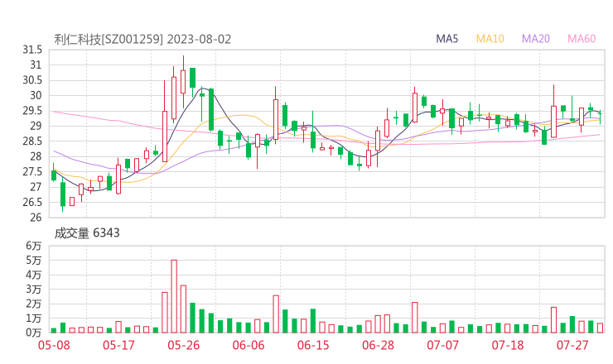Select the last candlestick on the right edge
This screenshot has height=364, width=613.
(x=600, y=117)
